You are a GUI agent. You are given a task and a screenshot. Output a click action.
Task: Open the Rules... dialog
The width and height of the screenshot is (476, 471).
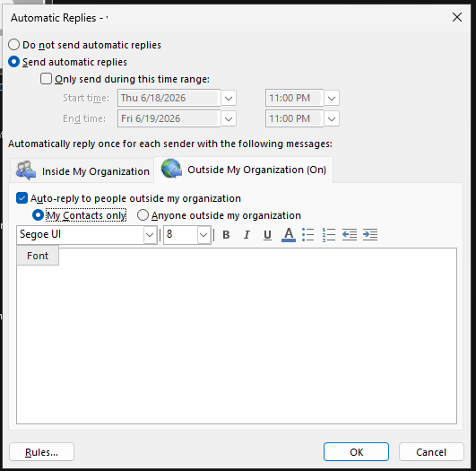tap(41, 452)
